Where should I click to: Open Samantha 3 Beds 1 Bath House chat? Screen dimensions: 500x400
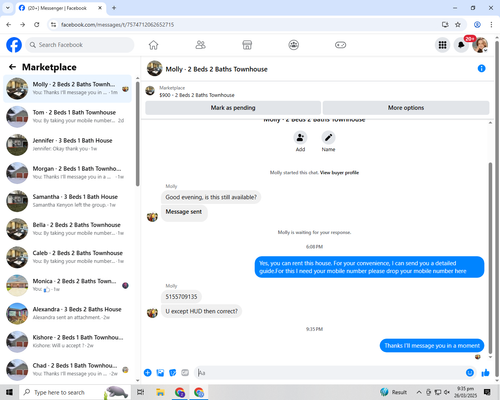(x=67, y=201)
